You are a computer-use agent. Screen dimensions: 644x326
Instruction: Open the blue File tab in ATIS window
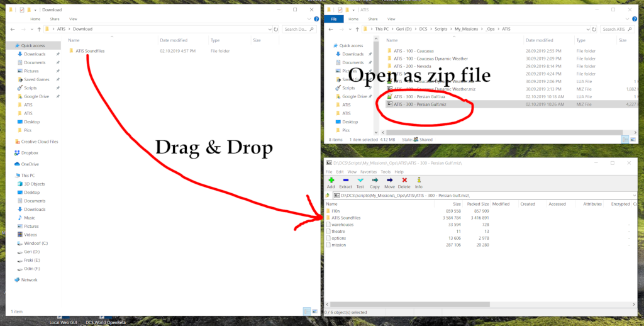[x=331, y=19]
